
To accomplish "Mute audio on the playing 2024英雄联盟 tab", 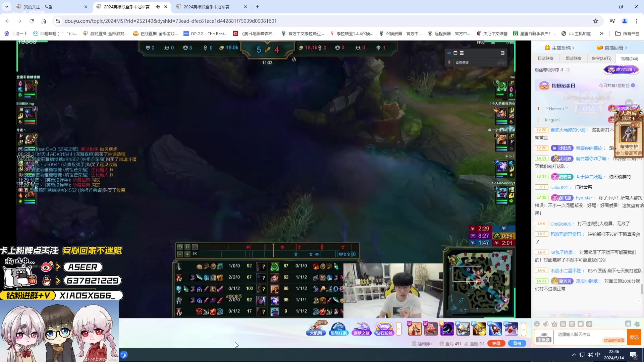I will tap(158, 7).
